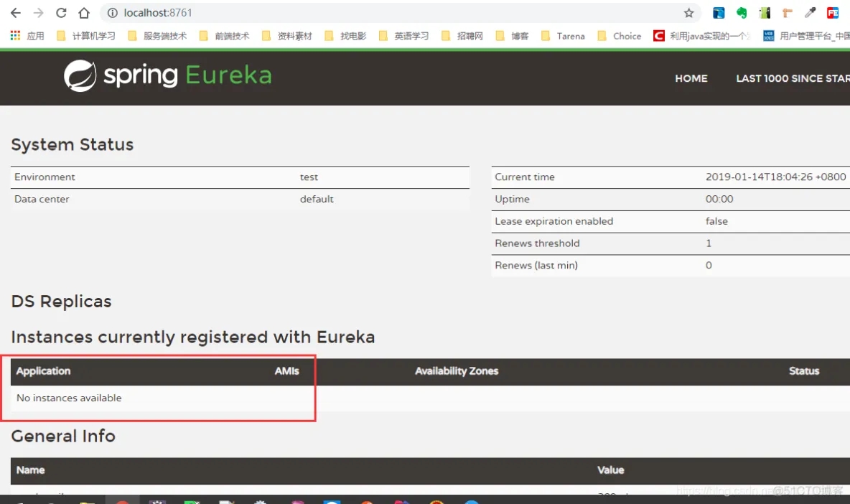The image size is (850, 504).
Task: Reload the Eureka page
Action: click(x=61, y=13)
